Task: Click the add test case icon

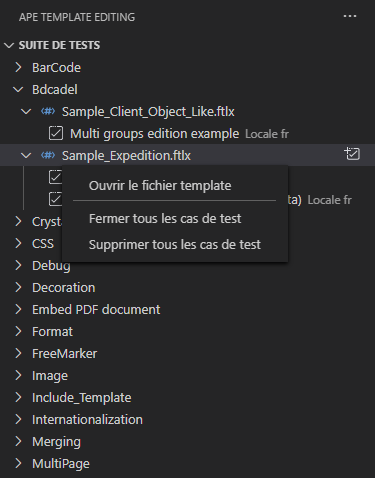Action: [x=352, y=154]
